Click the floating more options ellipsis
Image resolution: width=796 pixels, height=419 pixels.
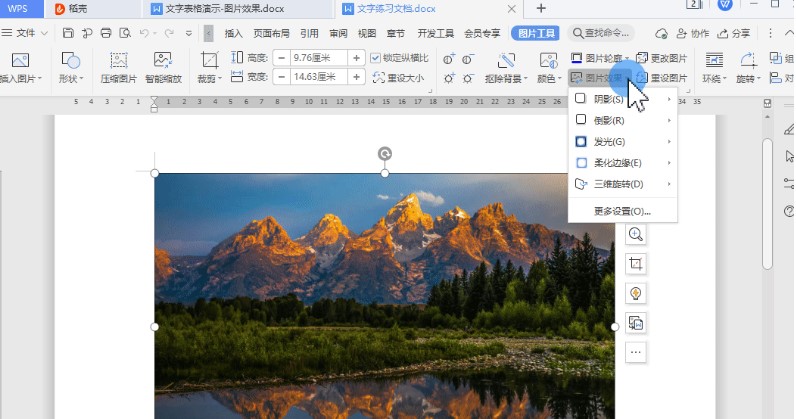point(636,352)
